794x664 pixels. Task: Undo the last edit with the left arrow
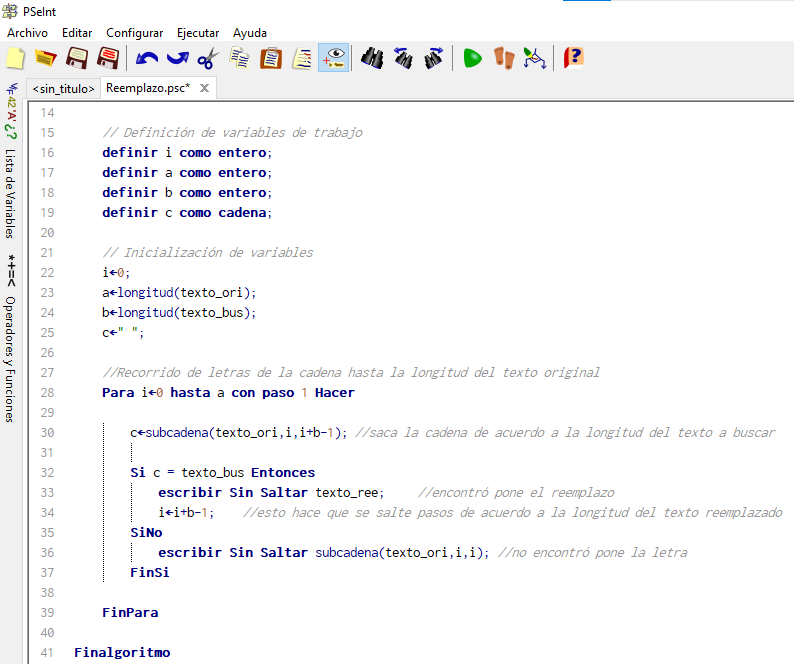[147, 59]
